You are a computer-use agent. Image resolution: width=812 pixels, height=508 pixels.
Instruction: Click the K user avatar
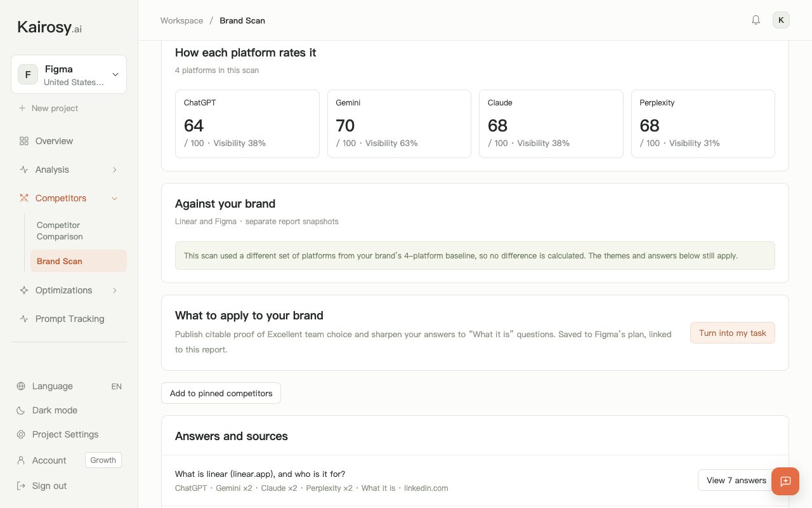click(781, 20)
